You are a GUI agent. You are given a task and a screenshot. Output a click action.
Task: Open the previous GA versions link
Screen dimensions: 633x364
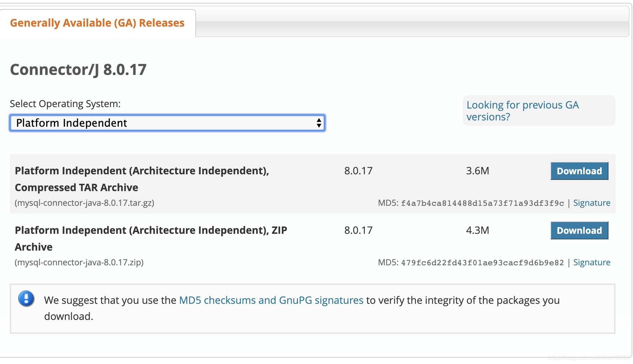(x=522, y=111)
